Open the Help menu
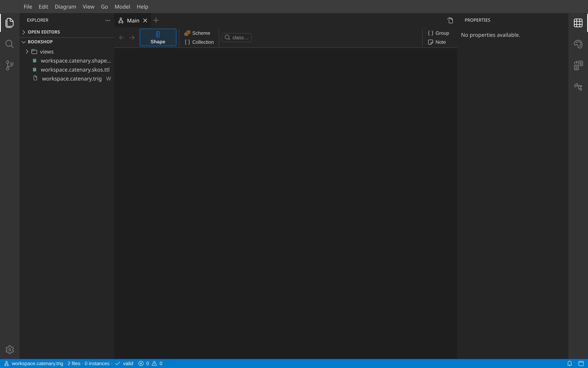Viewport: 588px width, 368px height. pyautogui.click(x=142, y=7)
